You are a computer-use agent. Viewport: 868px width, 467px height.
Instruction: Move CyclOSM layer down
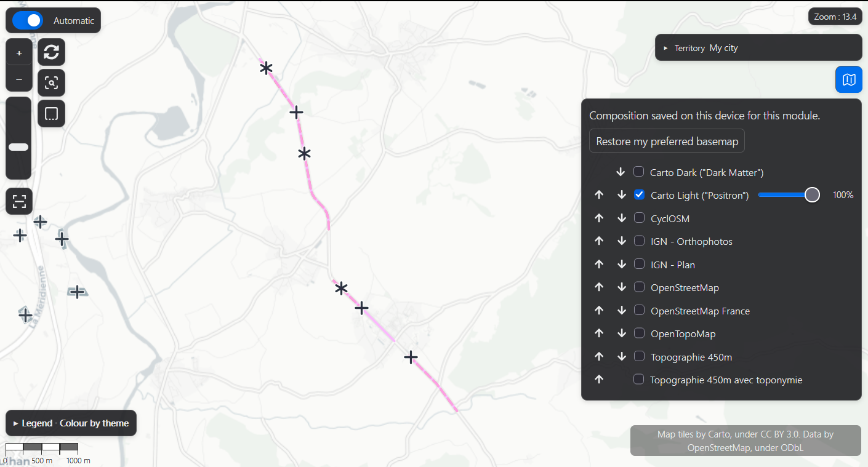(x=622, y=218)
